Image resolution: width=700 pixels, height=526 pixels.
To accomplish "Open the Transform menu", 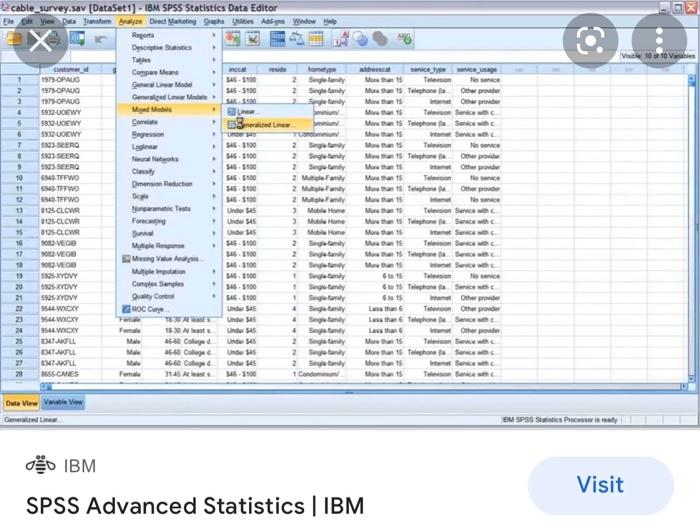I will click(x=97, y=21).
